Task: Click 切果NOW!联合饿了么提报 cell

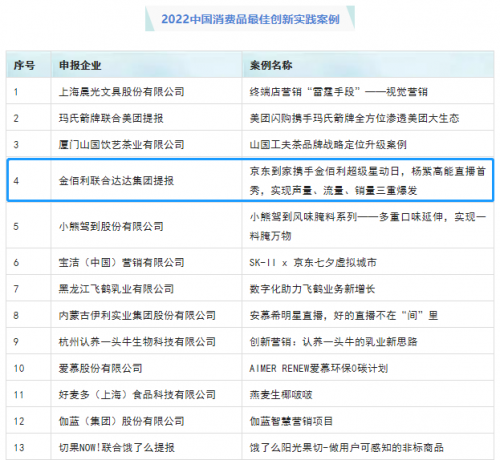Action: [117, 447]
